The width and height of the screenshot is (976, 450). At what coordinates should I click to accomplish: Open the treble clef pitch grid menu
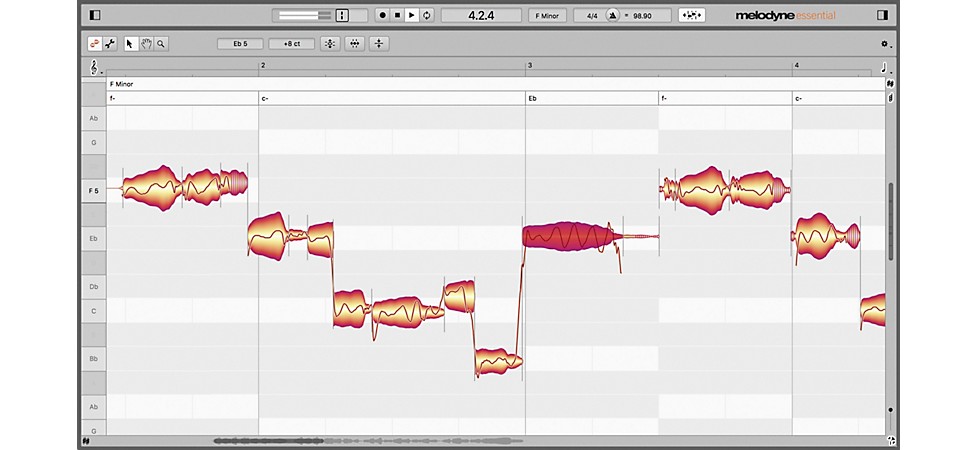coord(95,67)
